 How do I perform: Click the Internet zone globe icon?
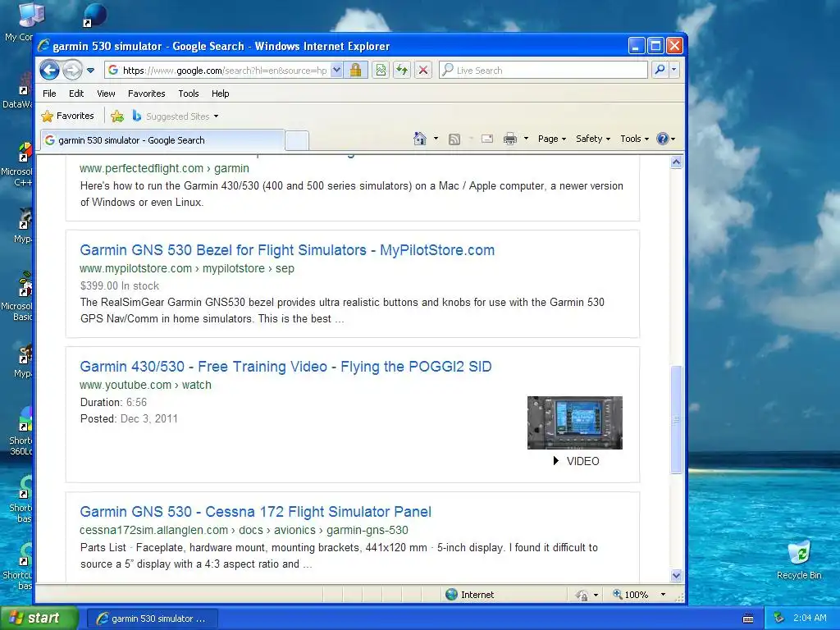[x=452, y=594]
